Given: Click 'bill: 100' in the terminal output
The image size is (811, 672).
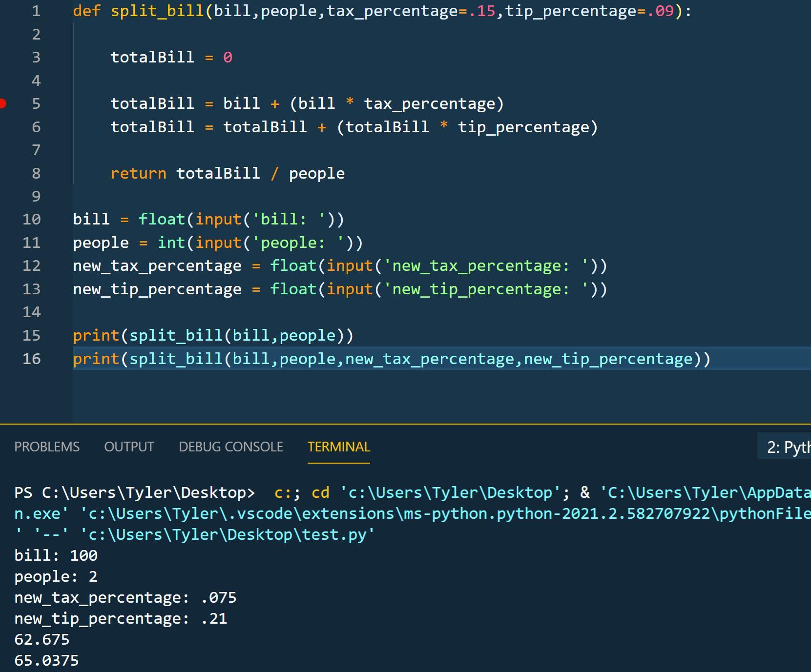Looking at the screenshot, I should tap(56, 555).
